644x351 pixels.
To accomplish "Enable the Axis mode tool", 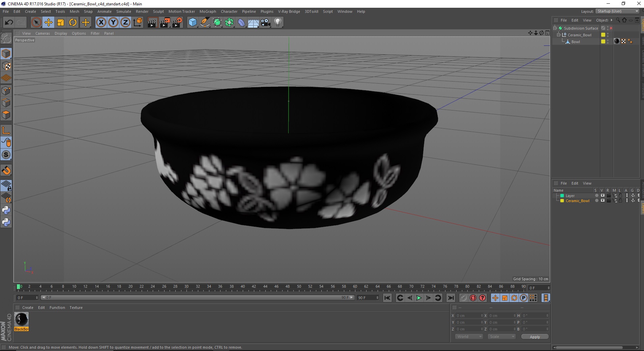I will click(6, 130).
